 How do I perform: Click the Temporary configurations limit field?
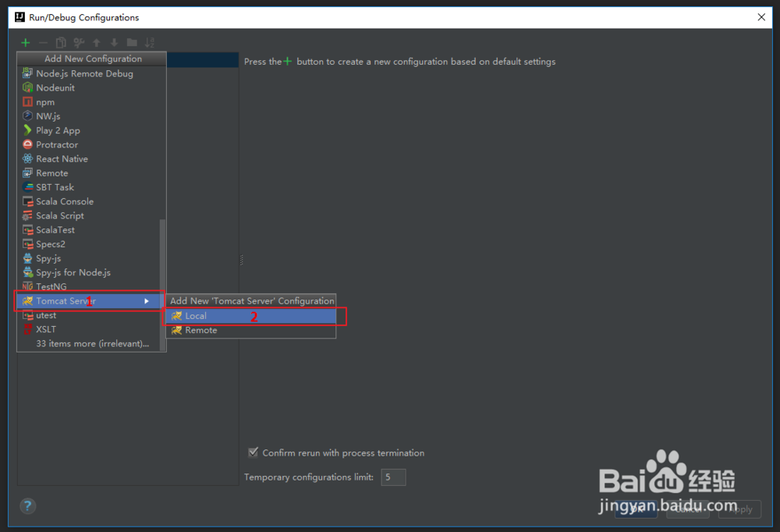pos(393,477)
